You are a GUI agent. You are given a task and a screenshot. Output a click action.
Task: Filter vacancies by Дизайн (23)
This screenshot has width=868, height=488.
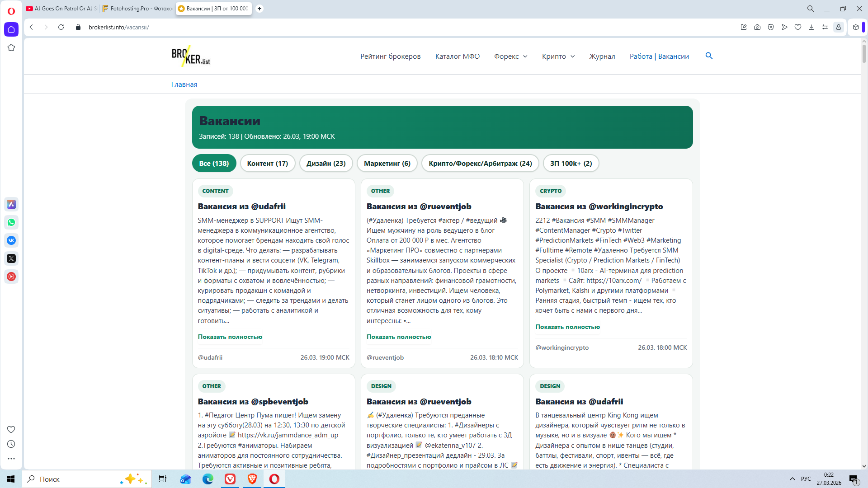[326, 163]
